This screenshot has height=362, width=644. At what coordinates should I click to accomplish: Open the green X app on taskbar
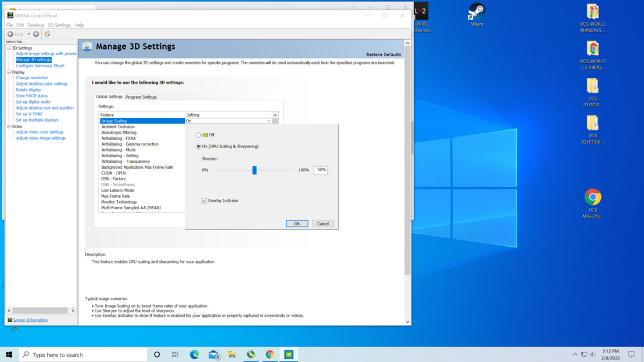pyautogui.click(x=251, y=355)
